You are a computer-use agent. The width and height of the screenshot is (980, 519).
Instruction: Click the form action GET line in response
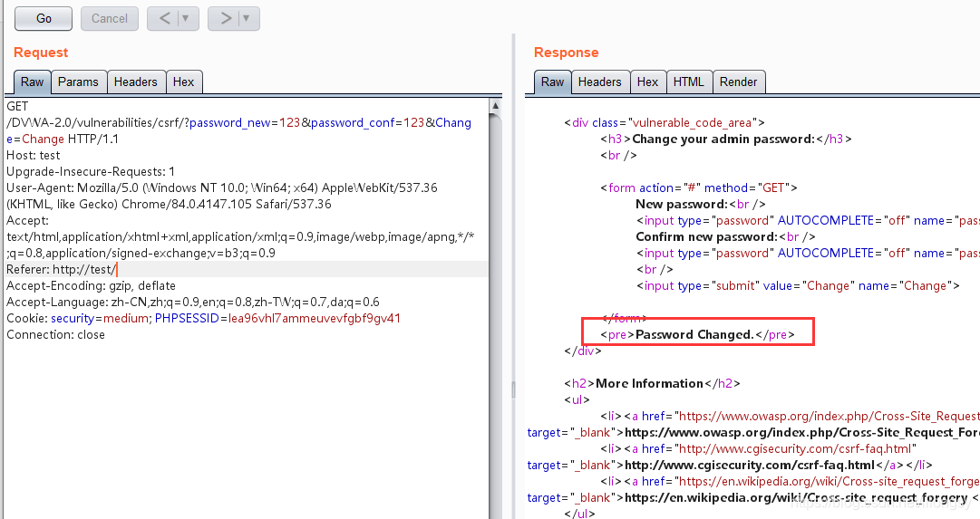coord(699,188)
